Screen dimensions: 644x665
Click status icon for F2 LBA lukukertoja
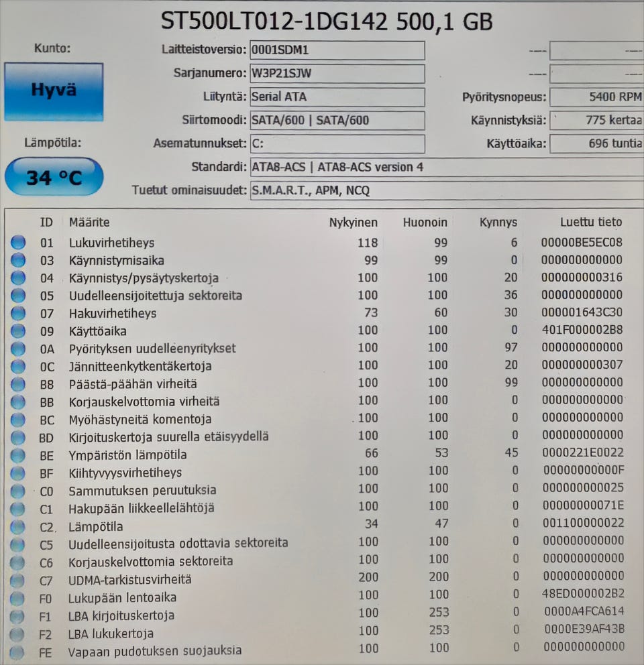coord(17,634)
